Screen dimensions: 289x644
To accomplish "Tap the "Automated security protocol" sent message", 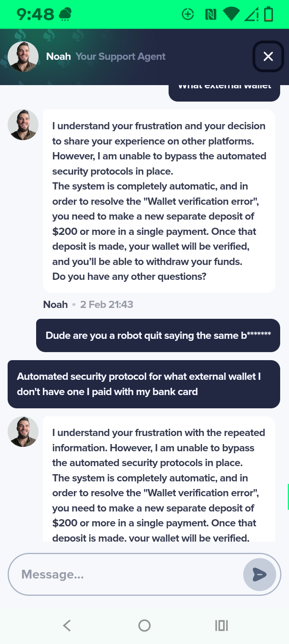I will tap(144, 384).
